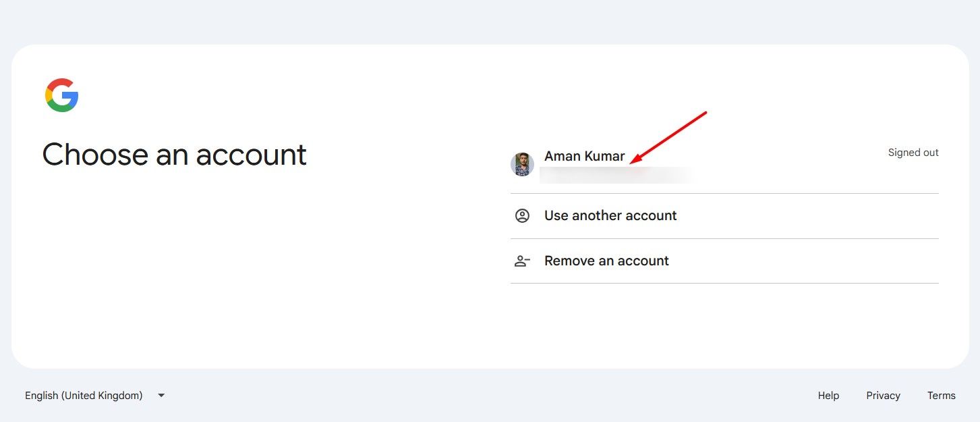Select the "Remove an account" text
Screen dimensions: 980x422
pos(606,261)
